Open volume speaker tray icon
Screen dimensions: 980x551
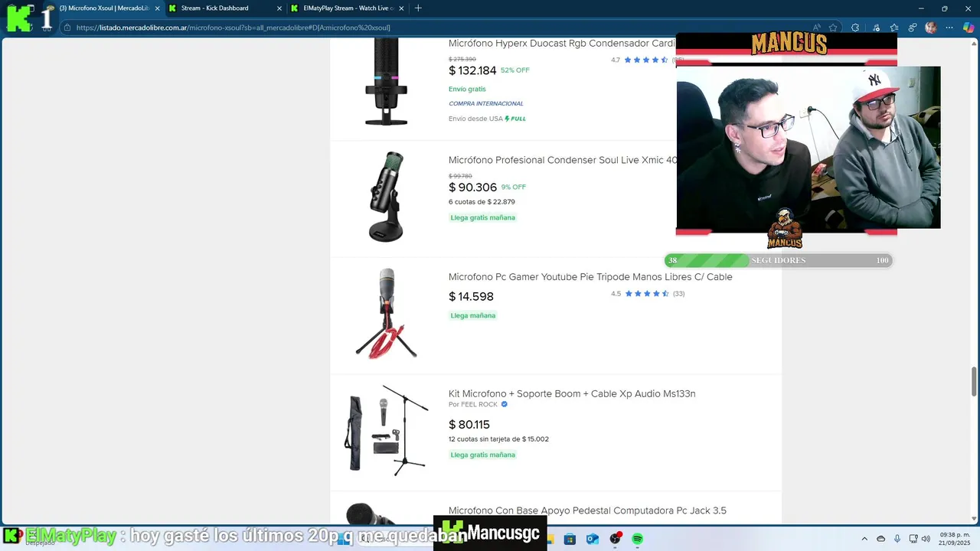point(926,539)
